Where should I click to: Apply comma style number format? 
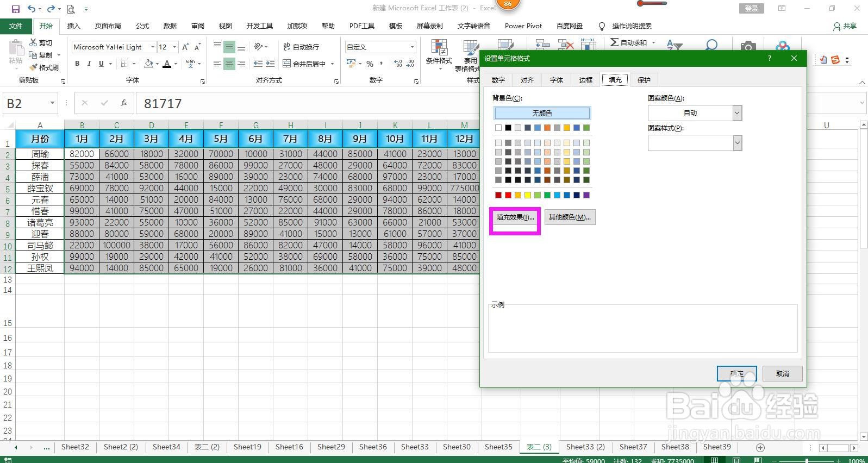coord(382,64)
